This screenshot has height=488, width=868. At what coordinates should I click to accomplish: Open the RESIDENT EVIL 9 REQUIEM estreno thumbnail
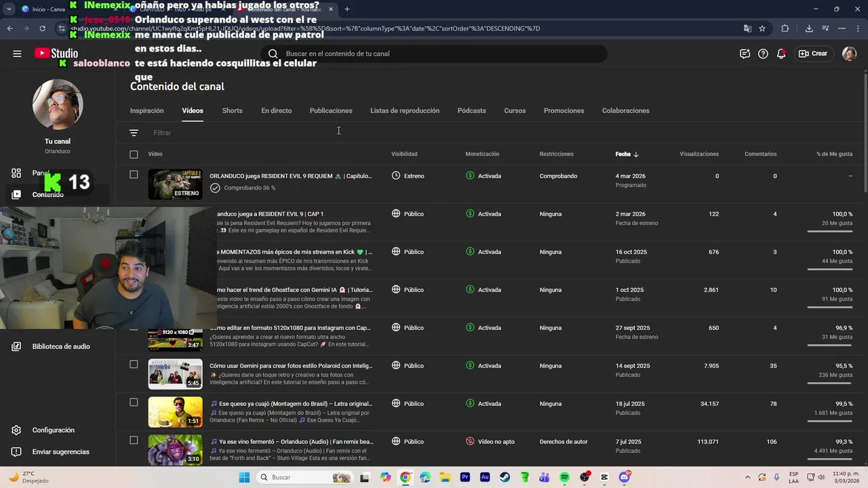coord(175,184)
